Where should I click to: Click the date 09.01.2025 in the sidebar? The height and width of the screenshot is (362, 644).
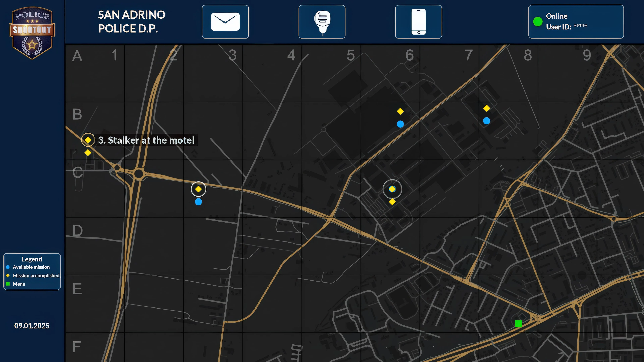pos(32,325)
